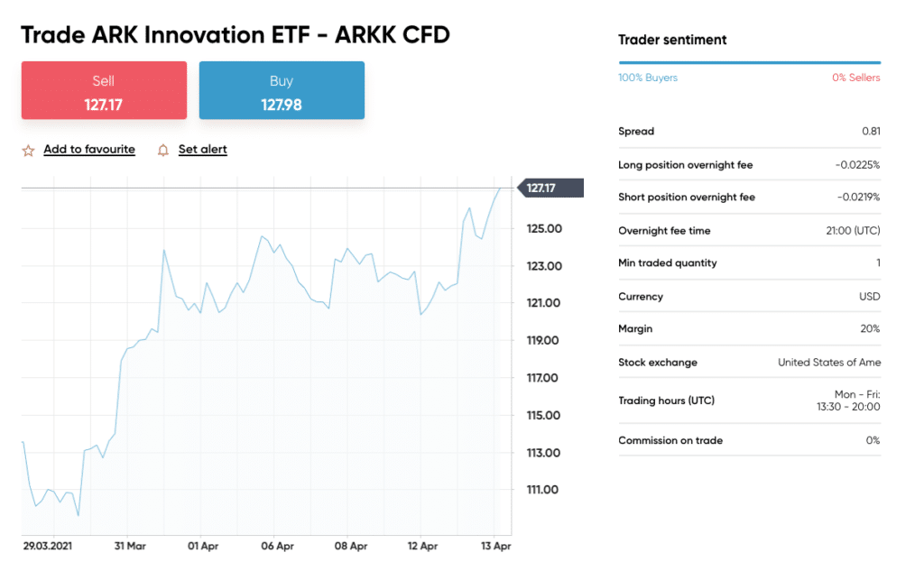Click the bell icon beside Set alert
924x571 pixels.
(x=163, y=149)
